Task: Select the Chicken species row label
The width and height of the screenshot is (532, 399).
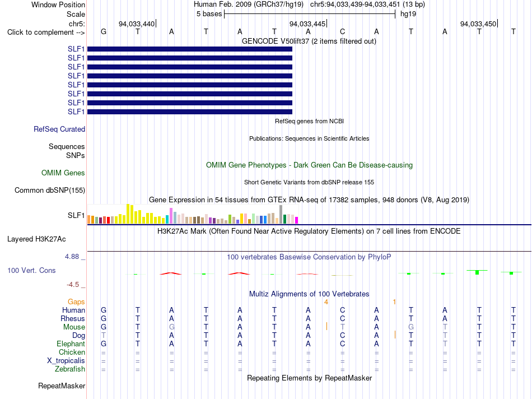Action: (72, 352)
